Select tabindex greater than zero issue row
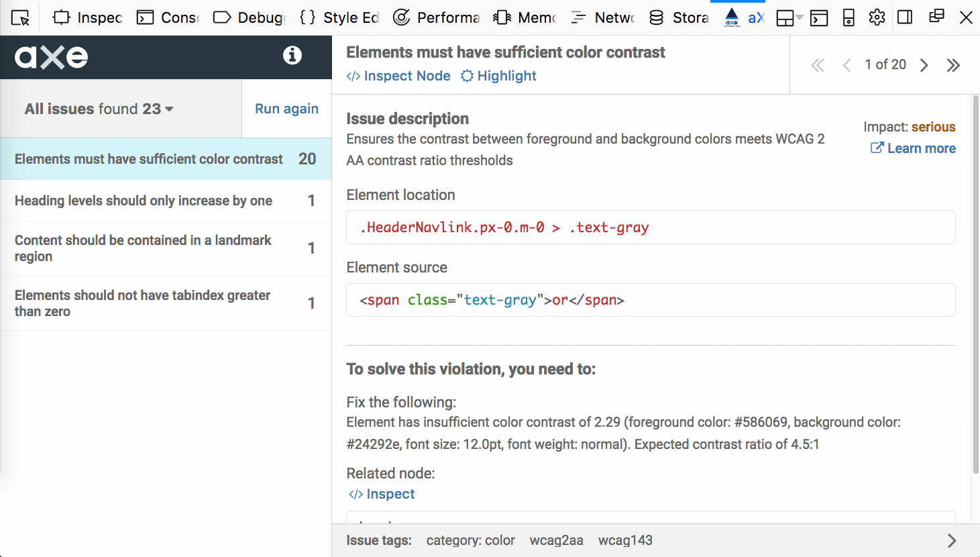980x557 pixels. coord(166,303)
